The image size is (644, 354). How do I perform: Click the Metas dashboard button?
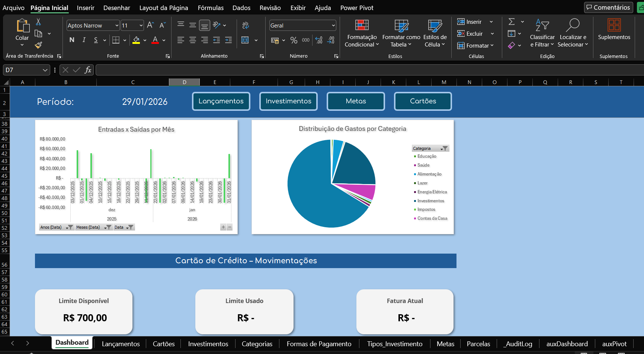(356, 101)
